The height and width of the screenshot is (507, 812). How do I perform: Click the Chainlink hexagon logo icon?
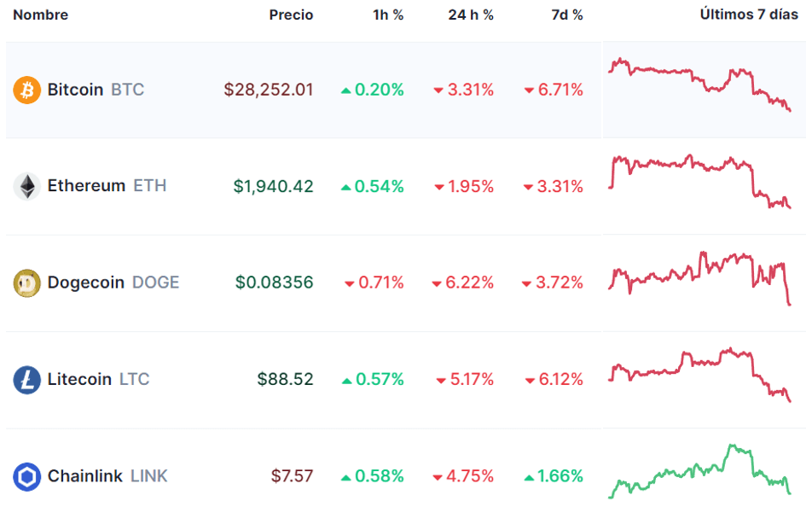[27, 476]
